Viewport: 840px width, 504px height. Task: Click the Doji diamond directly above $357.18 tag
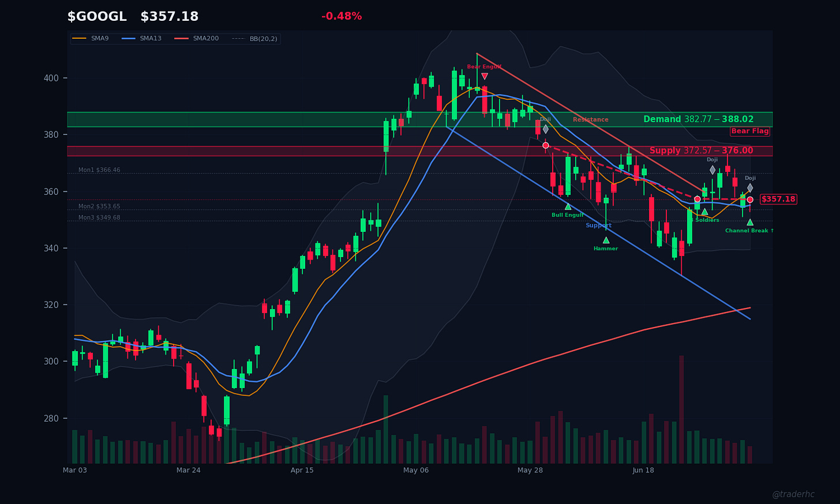pyautogui.click(x=750, y=187)
